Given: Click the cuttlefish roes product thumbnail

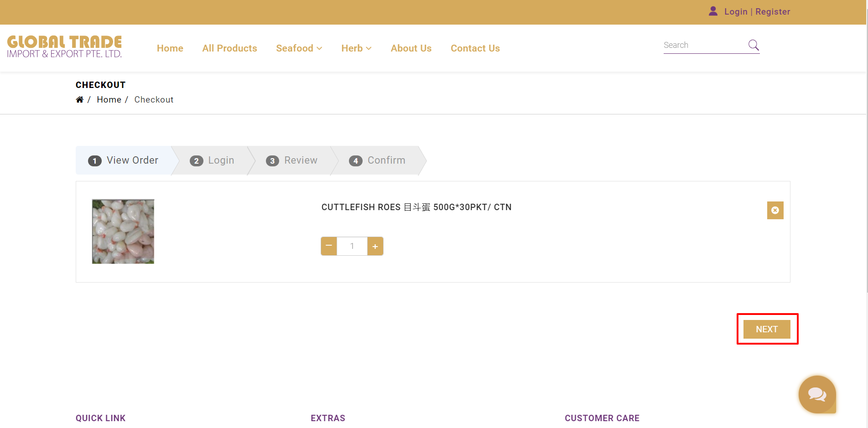Looking at the screenshot, I should pyautogui.click(x=123, y=232).
